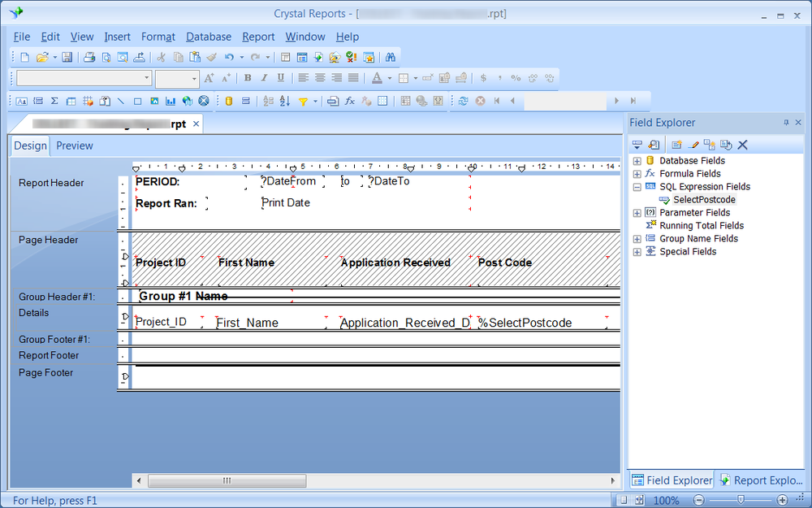Open Select Expert with the funnel icon
This screenshot has width=812, height=508.
pos(303,101)
